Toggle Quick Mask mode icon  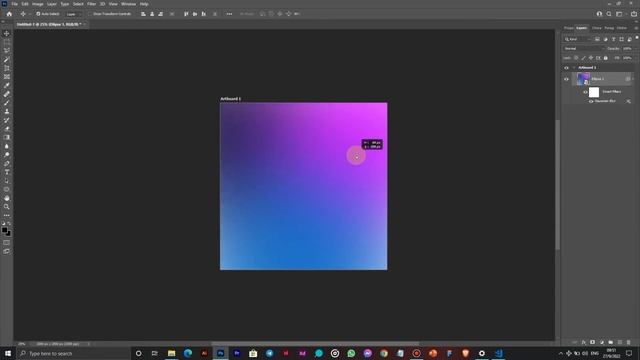click(x=7, y=242)
